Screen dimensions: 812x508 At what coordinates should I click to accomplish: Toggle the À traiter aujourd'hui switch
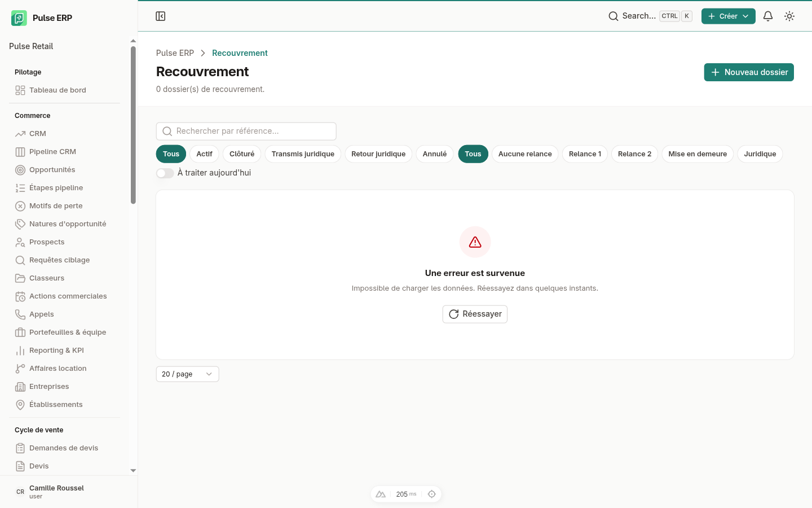click(165, 173)
